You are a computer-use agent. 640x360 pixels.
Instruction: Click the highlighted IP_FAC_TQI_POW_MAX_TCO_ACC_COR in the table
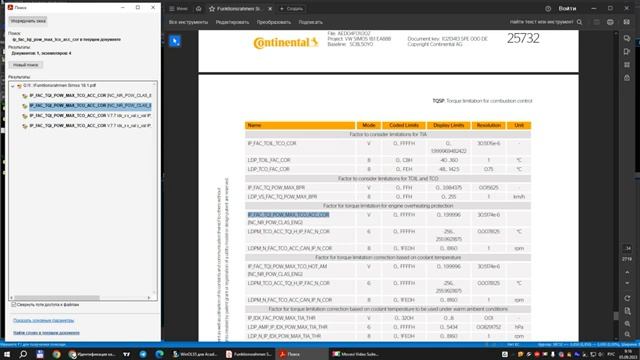click(x=288, y=215)
